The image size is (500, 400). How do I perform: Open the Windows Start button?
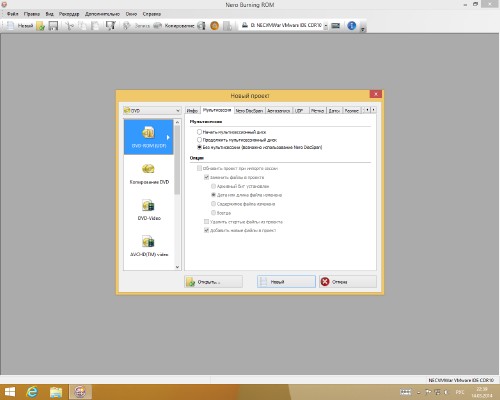10,392
